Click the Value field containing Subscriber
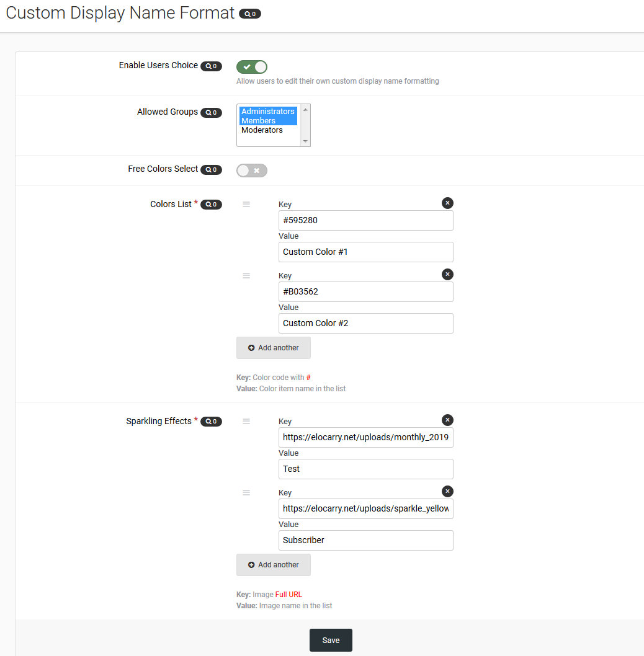 tap(365, 540)
